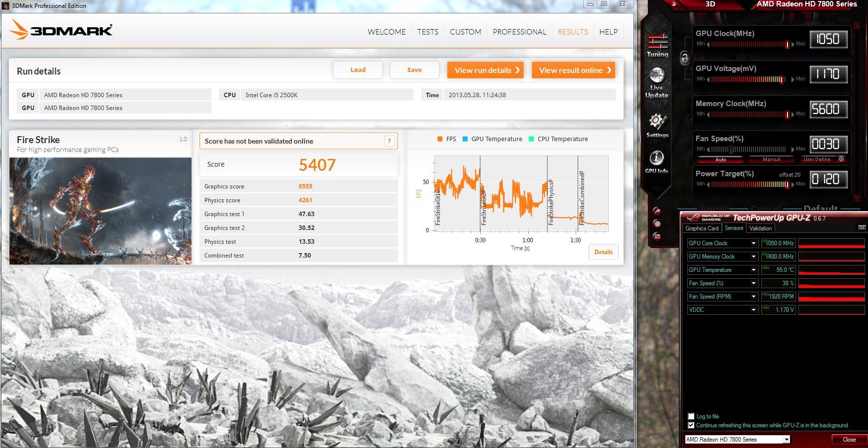Viewport: 868px width, 448px height.
Task: Click the red arrow circle icon under GPU Tweak sidebar
Action: [x=657, y=211]
